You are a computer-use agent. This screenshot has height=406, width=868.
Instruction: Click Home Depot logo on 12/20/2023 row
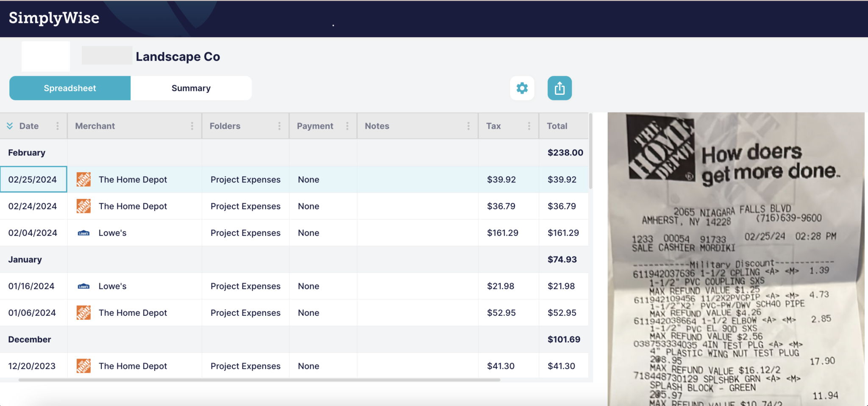[x=83, y=366]
